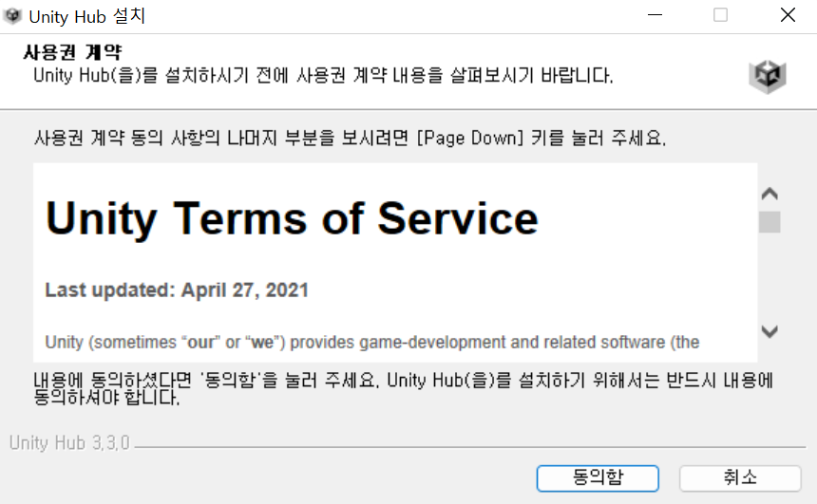
Task: Click the disabled maximize window button
Action: (721, 15)
